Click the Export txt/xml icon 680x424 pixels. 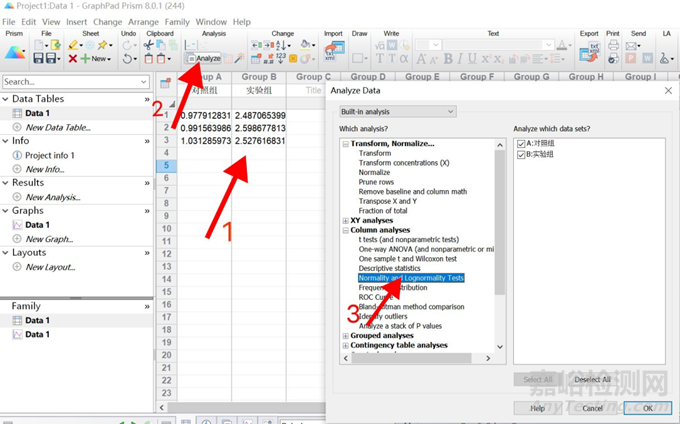589,52
